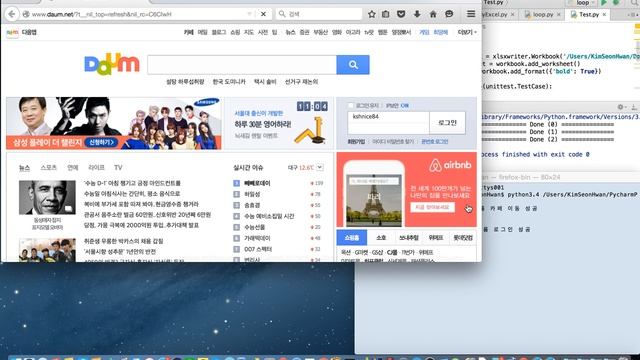This screenshot has width=640, height=360.
Task: Click the small Daum app icon at top-left
Action: pos(12,32)
